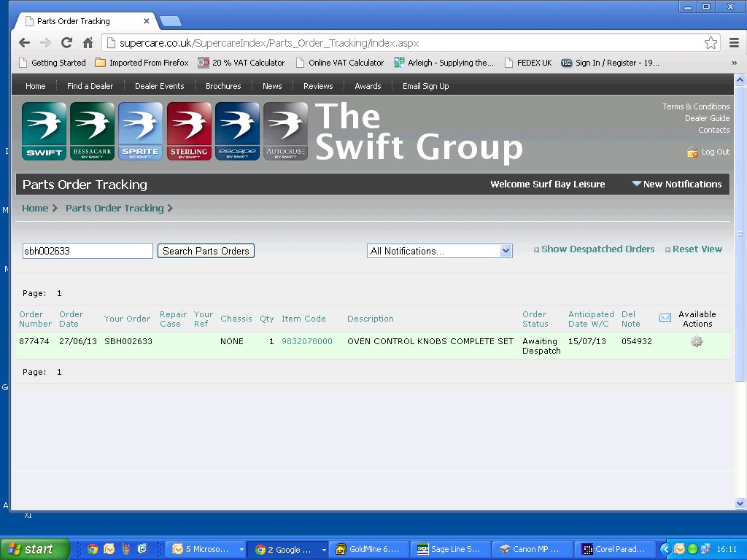The height and width of the screenshot is (560, 747).
Task: Click the browser Forward arrow
Action: 45,43
